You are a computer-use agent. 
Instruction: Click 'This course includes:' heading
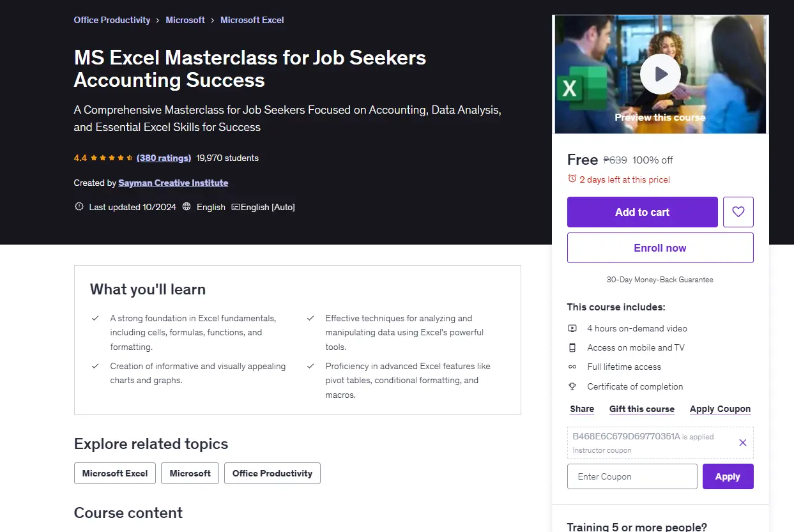click(x=616, y=307)
